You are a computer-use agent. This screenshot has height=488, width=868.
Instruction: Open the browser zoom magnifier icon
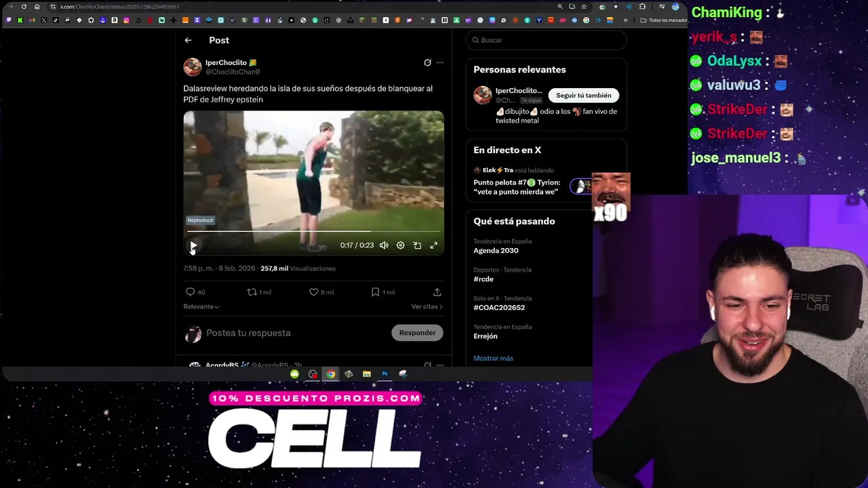pos(560,7)
